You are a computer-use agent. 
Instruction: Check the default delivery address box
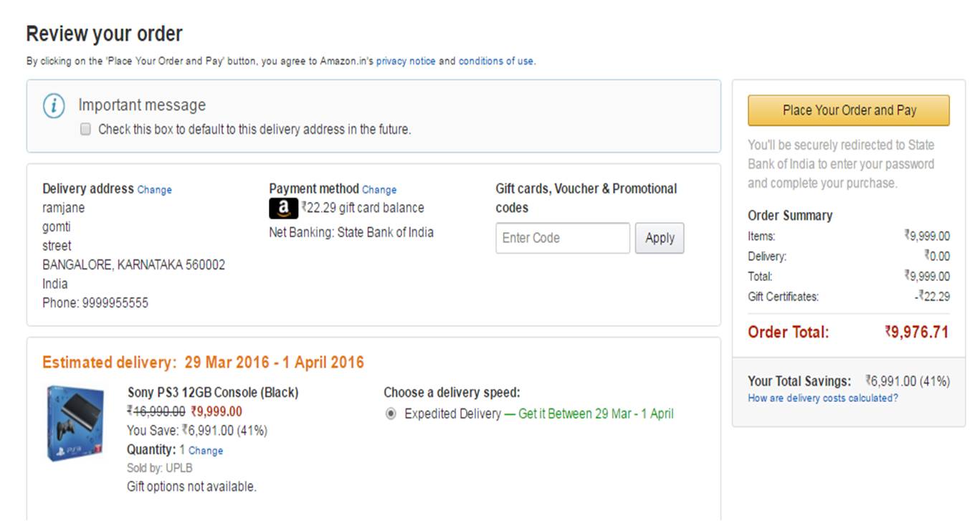pos(86,130)
